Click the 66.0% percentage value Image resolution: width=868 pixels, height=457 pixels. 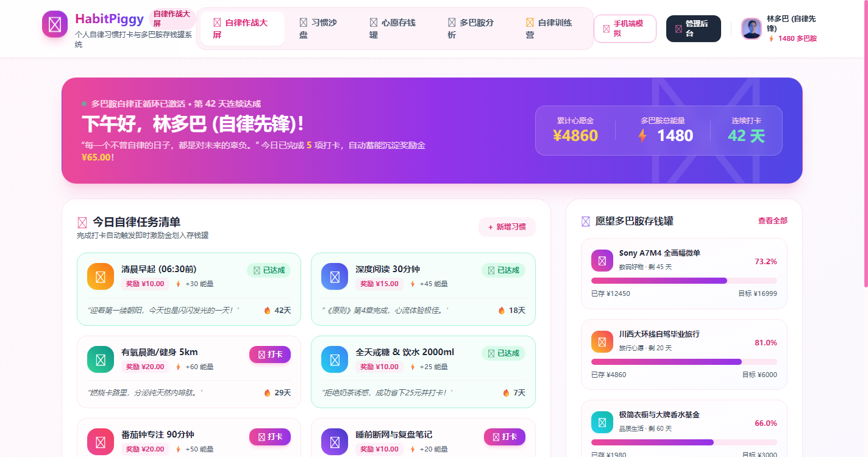(766, 423)
